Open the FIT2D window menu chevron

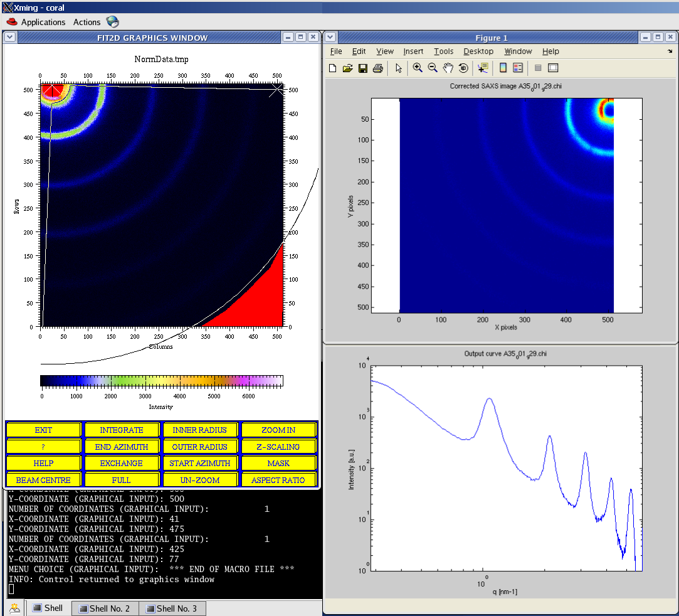pyautogui.click(x=10, y=38)
